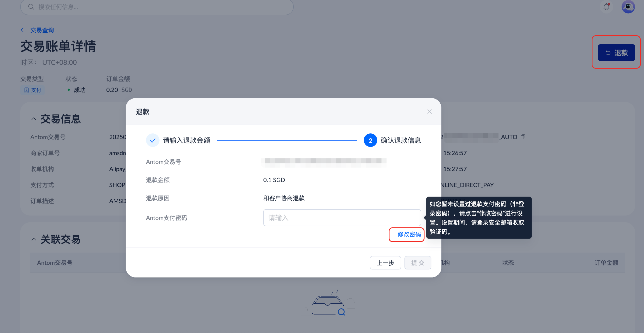Click the 状态 table column header
Viewport: 644px width, 333px height.
[x=508, y=263]
